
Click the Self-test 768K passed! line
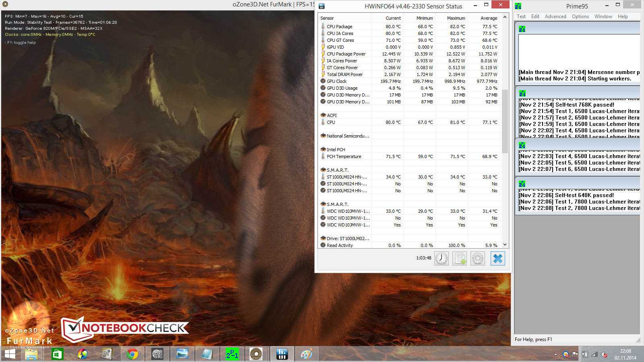coord(567,105)
